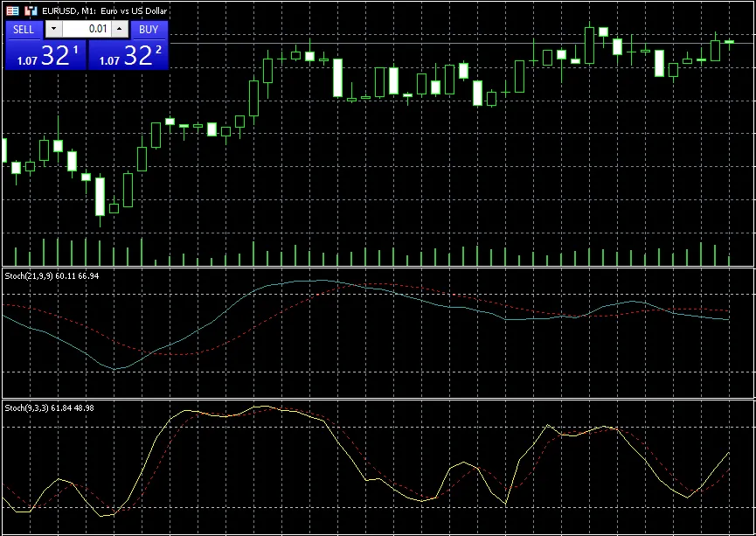
Task: Click the EURUSD, M1: Euro vs US Dollar title
Action: pyautogui.click(x=105, y=10)
